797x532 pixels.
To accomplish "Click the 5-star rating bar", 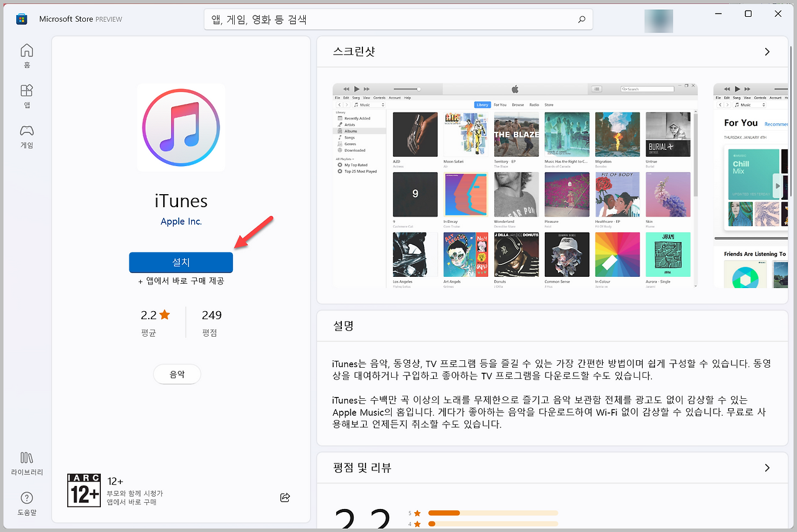I will tap(493, 513).
